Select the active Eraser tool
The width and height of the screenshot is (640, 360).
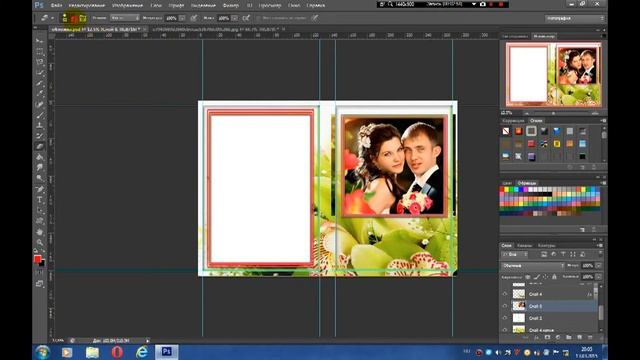coord(40,147)
